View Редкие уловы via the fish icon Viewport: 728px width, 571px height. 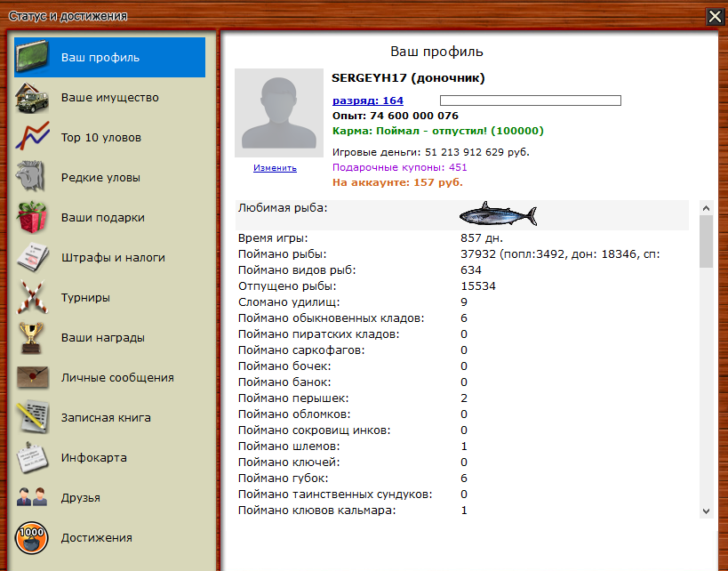[x=32, y=177]
